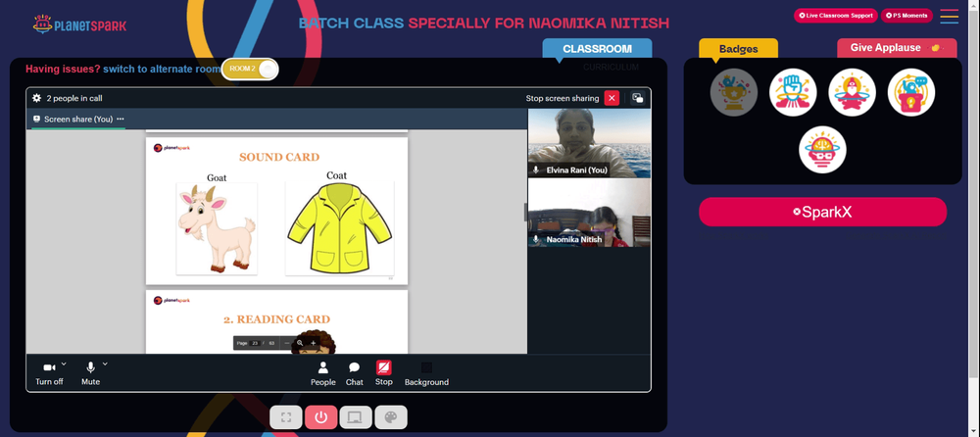Select Elvina Rani video tile
Image resolution: width=980 pixels, height=437 pixels.
click(589, 143)
